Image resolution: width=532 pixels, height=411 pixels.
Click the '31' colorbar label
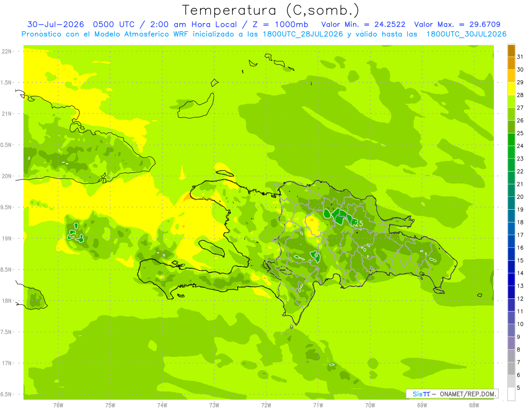520,57
